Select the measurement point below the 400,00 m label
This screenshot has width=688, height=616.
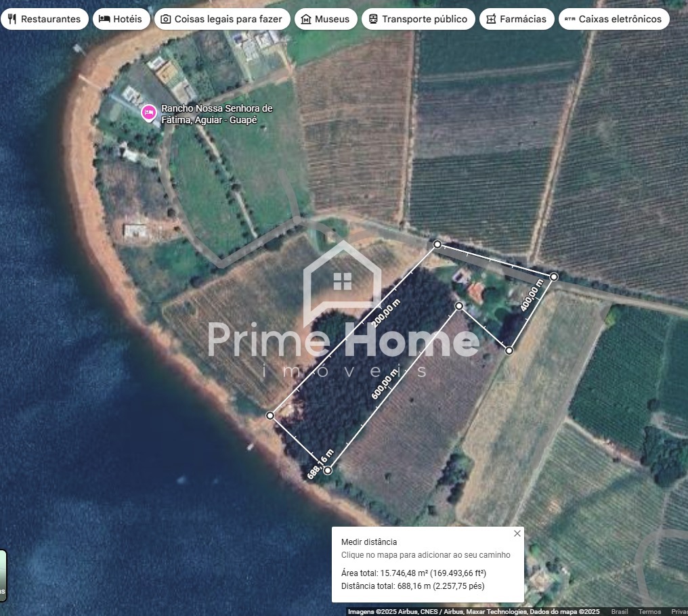(x=509, y=350)
